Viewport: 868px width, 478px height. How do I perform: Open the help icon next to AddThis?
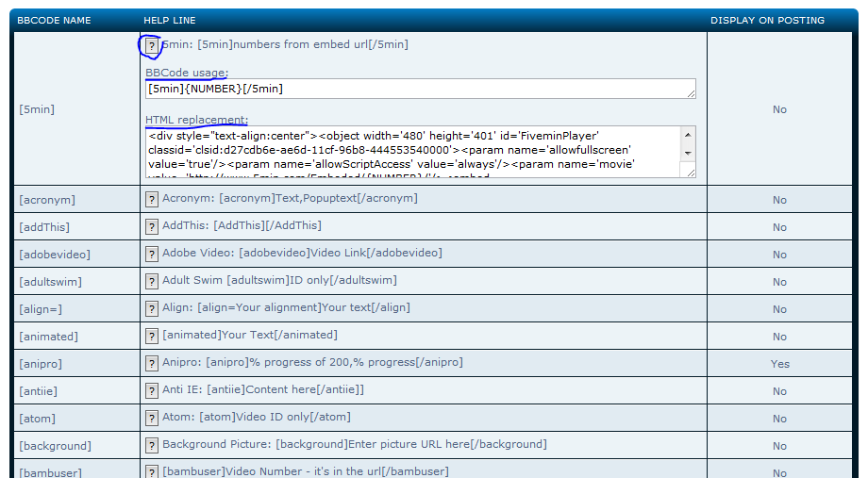pos(151,226)
